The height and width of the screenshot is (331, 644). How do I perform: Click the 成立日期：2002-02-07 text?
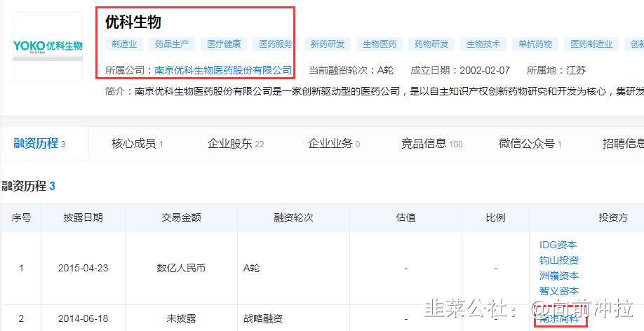pos(460,70)
